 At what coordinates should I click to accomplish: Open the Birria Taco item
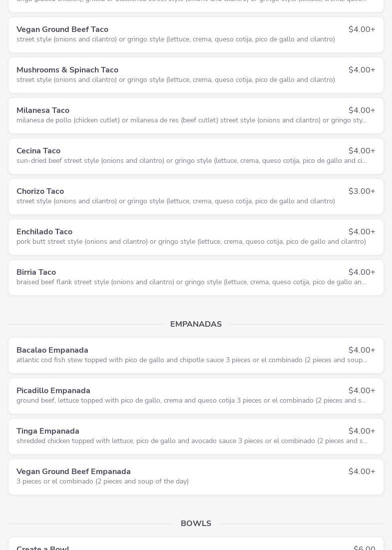click(196, 277)
